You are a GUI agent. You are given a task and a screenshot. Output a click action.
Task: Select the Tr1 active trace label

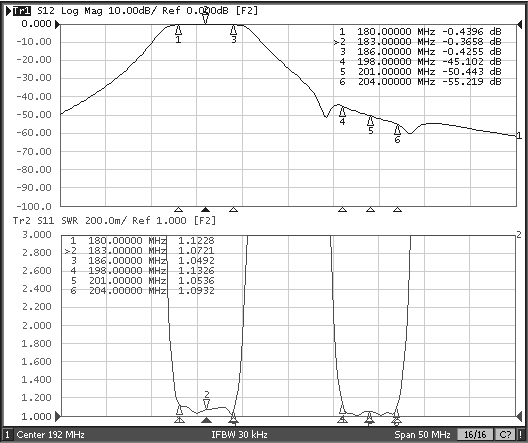pyautogui.click(x=22, y=11)
